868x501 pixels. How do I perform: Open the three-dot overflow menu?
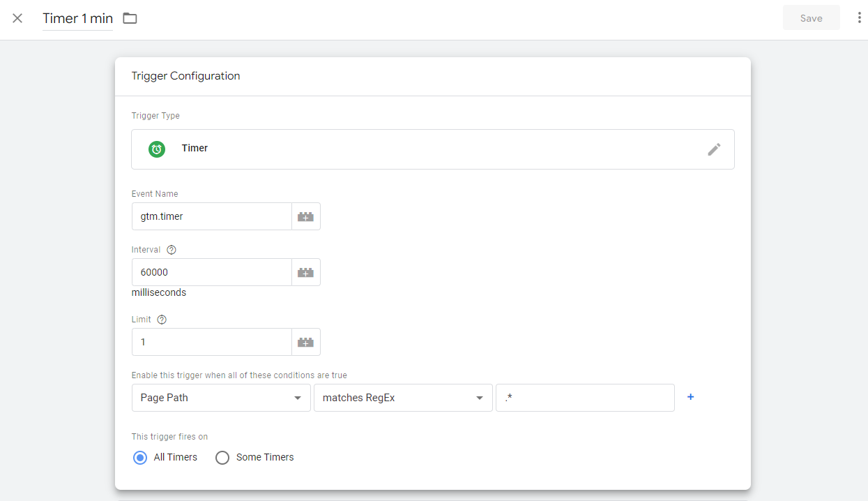click(x=860, y=17)
